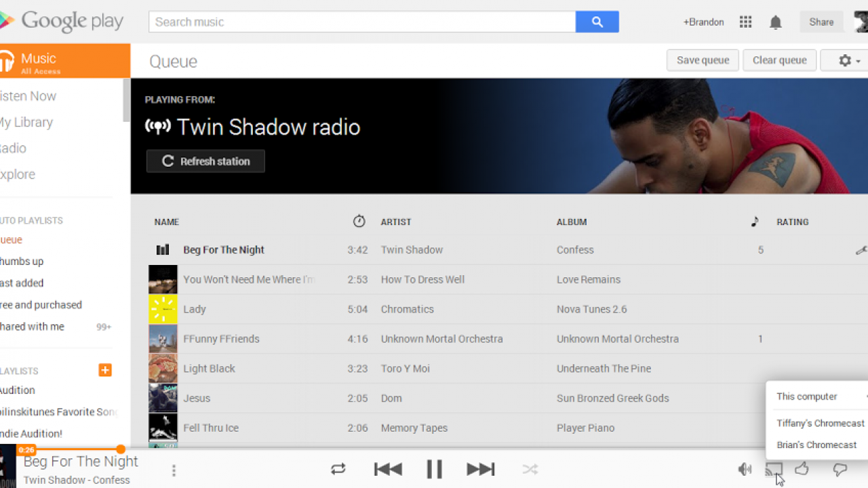
Task: Click the Lady album thumbnail
Action: [163, 309]
